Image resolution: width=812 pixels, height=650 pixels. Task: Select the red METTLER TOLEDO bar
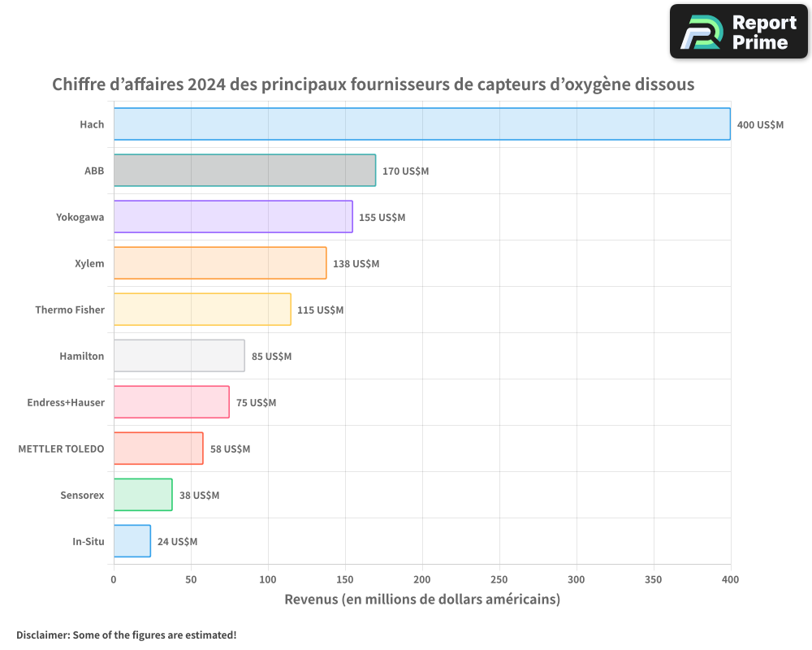click(x=158, y=448)
